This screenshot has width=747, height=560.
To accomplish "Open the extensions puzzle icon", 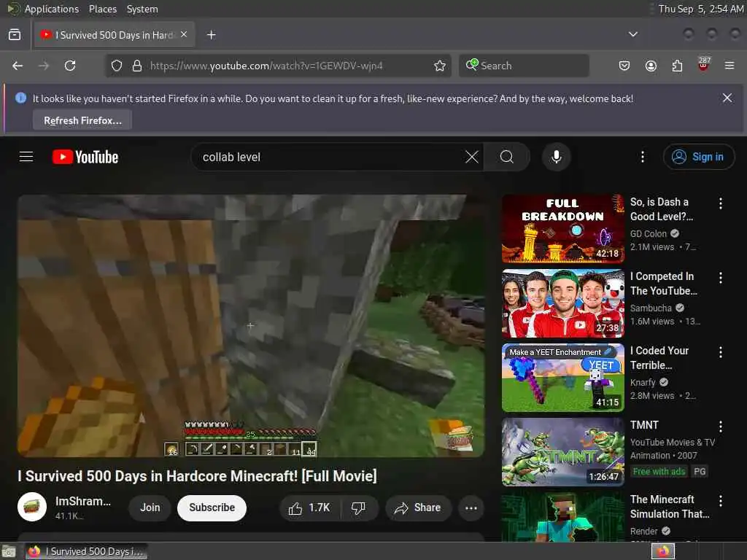I will (x=677, y=66).
